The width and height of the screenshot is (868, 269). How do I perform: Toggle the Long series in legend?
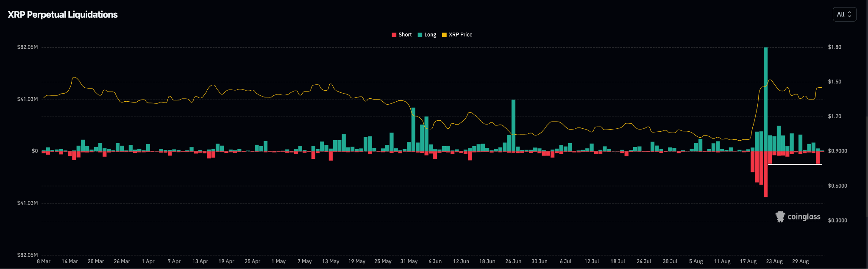pyautogui.click(x=427, y=35)
